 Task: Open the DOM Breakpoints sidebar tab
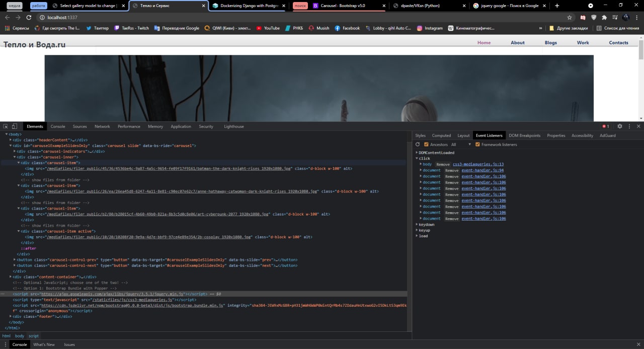[x=524, y=135]
